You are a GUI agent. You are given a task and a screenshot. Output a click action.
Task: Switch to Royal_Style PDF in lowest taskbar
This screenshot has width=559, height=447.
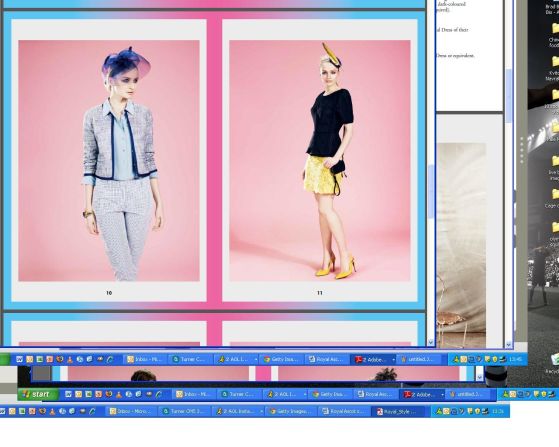[x=399, y=411]
